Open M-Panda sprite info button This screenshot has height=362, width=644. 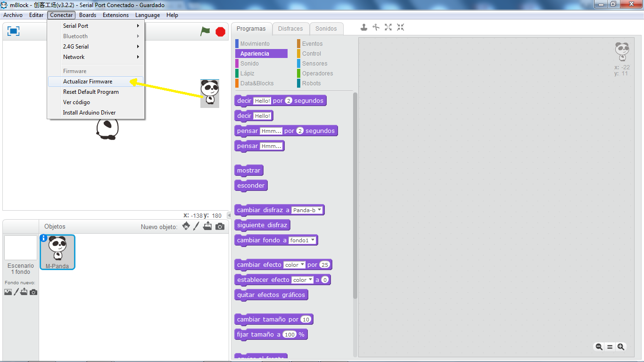click(x=44, y=238)
